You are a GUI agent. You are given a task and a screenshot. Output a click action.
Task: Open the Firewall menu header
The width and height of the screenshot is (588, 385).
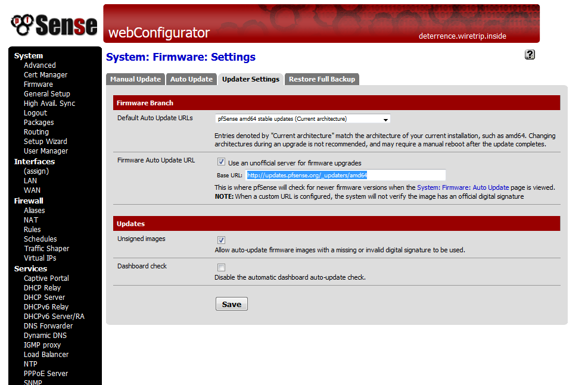(x=29, y=201)
